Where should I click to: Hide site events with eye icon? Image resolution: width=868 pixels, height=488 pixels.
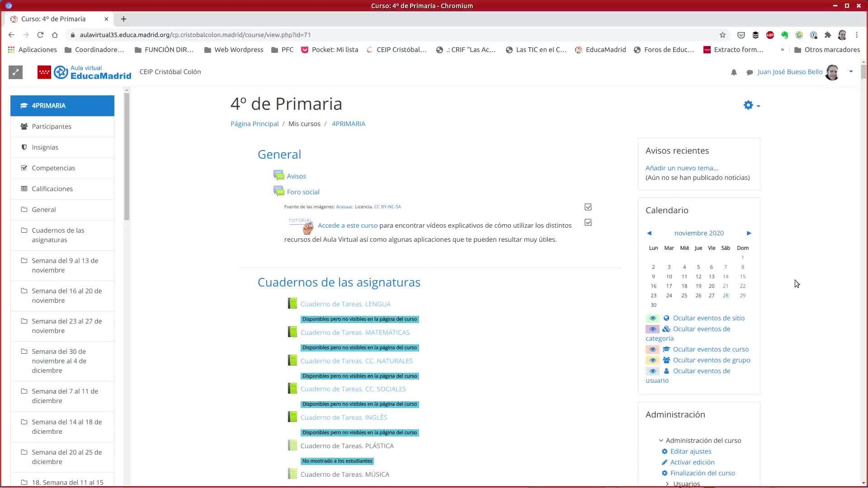[x=652, y=318]
